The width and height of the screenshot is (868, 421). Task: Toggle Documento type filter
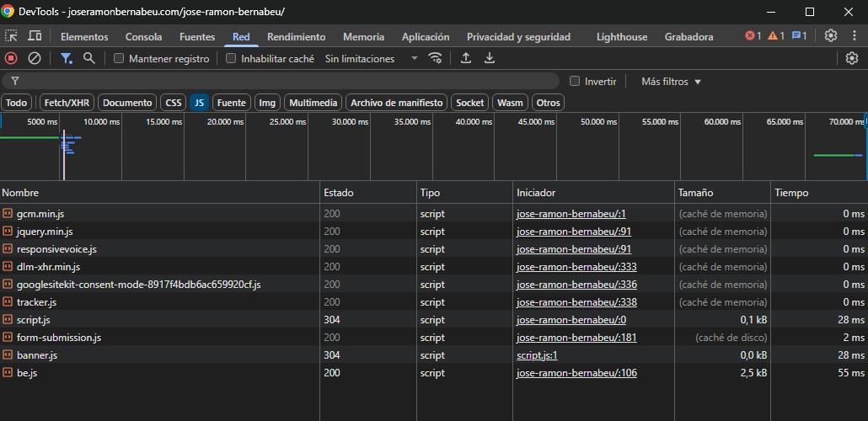pos(127,103)
